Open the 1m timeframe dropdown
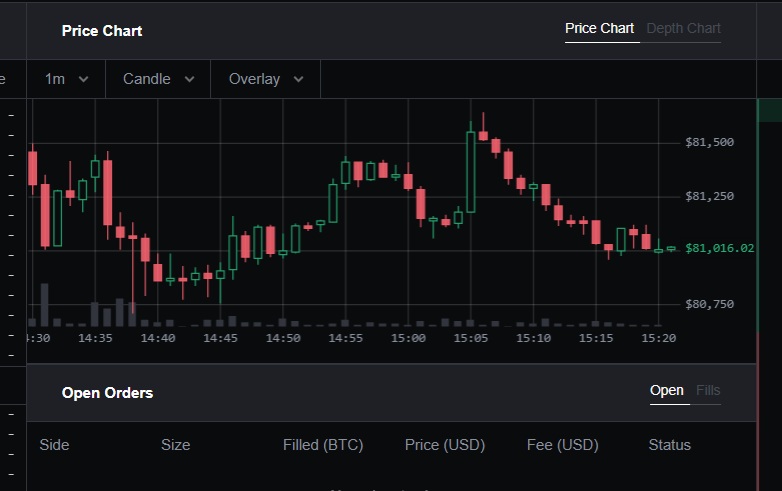The height and width of the screenshot is (491, 782). point(66,79)
